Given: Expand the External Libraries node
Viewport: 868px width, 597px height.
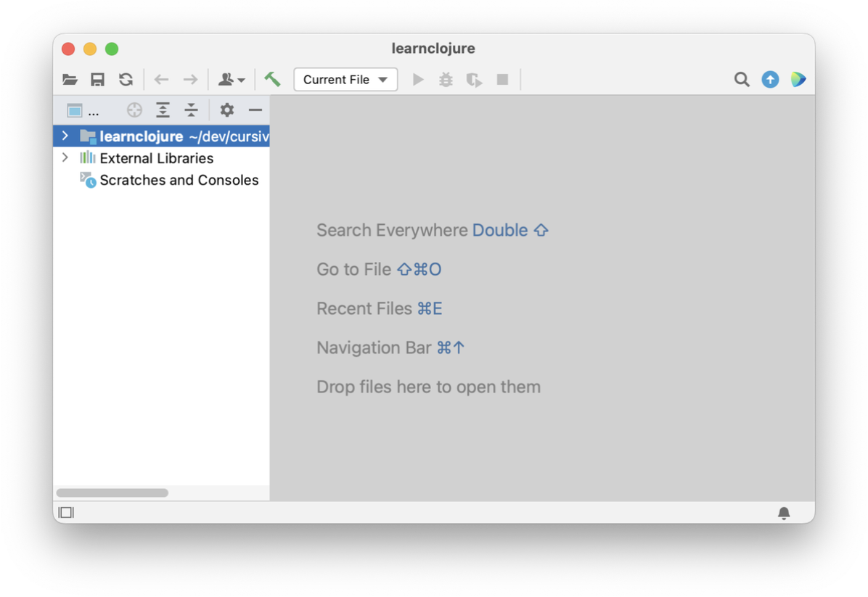Looking at the screenshot, I should 65,157.
